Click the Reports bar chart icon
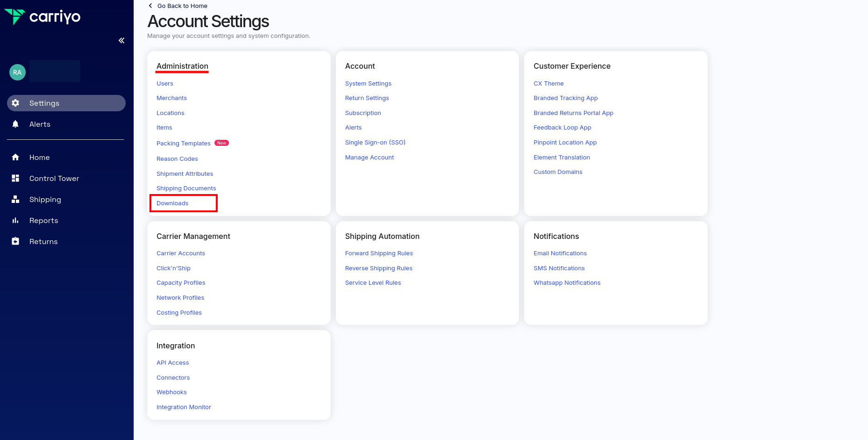This screenshot has height=440, width=868. (15, 220)
